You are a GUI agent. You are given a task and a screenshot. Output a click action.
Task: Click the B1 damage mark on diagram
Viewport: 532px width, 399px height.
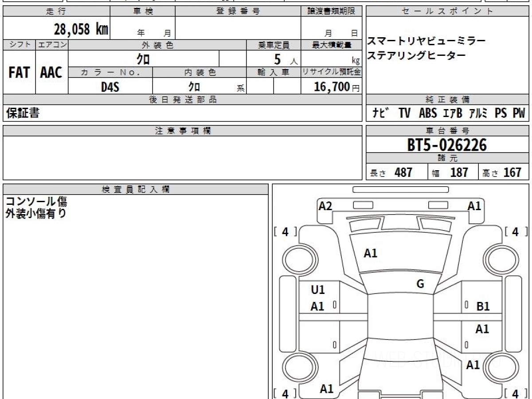click(x=483, y=306)
